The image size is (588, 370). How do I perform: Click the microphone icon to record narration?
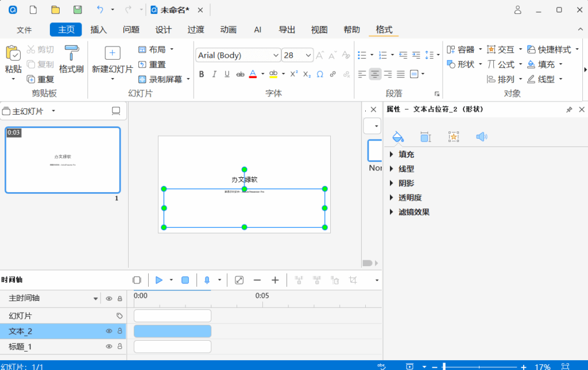(207, 280)
